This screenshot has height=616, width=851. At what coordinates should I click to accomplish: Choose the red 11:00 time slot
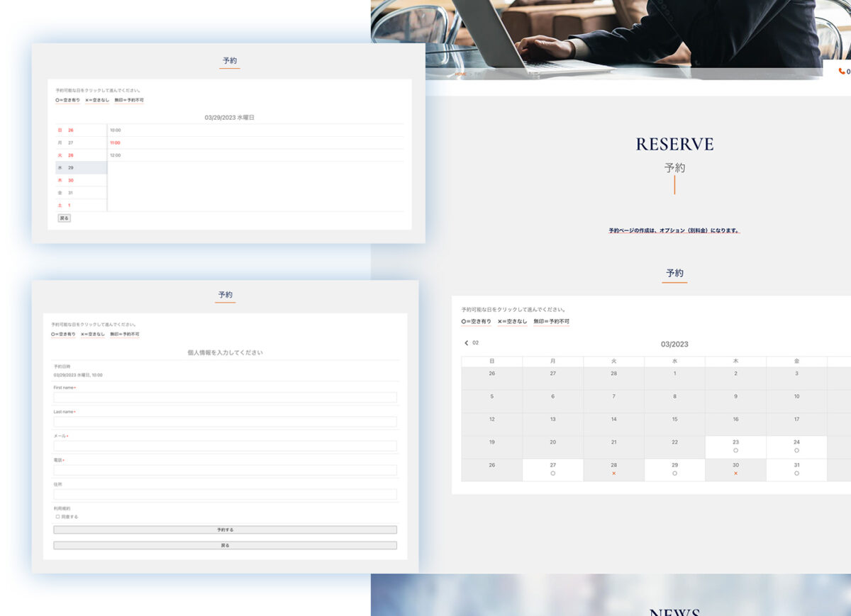116,142
